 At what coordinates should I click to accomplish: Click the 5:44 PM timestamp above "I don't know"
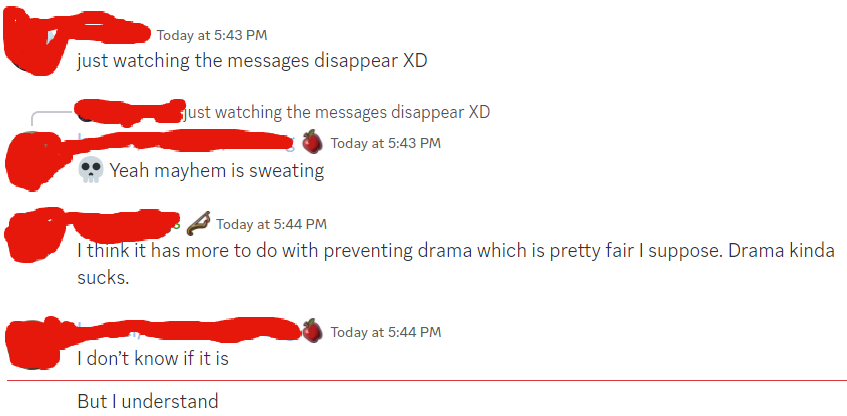(x=386, y=332)
